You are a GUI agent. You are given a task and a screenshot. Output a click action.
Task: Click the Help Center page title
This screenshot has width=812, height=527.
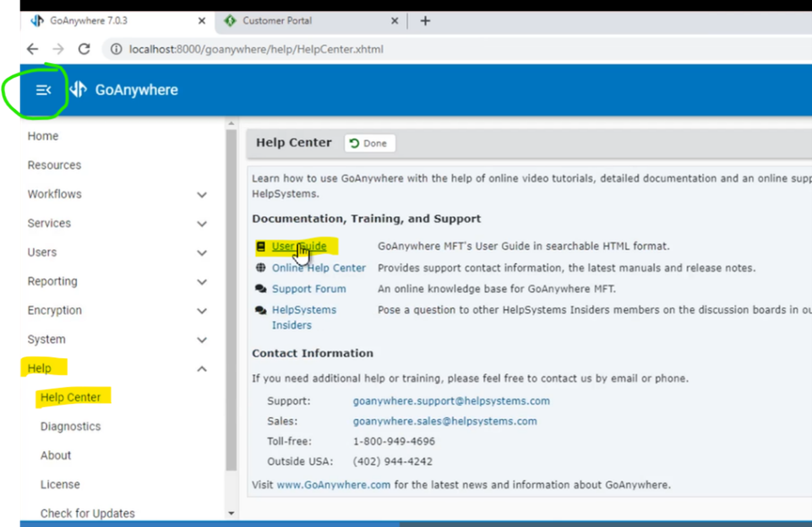click(x=294, y=143)
